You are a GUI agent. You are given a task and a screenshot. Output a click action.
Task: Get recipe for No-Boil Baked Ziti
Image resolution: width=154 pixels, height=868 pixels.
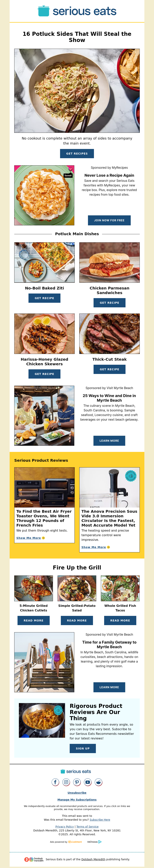(x=44, y=298)
